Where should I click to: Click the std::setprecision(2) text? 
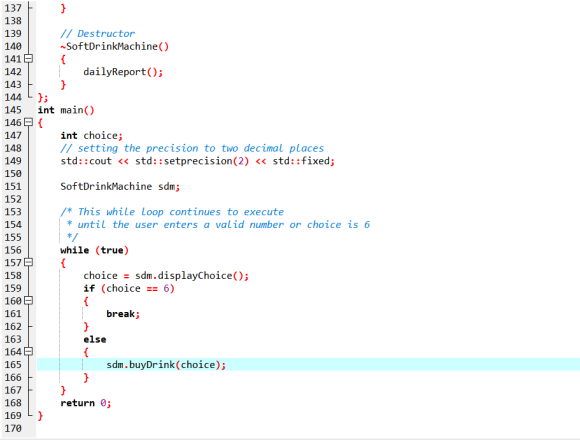coord(192,161)
